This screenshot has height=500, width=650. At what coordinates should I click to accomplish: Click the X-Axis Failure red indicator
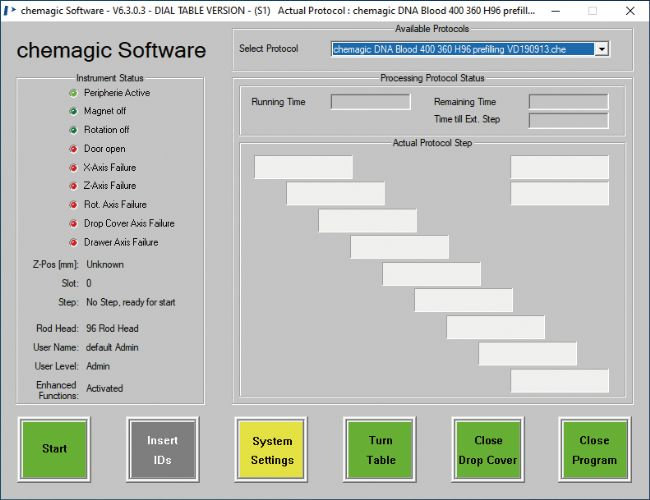(x=73, y=167)
